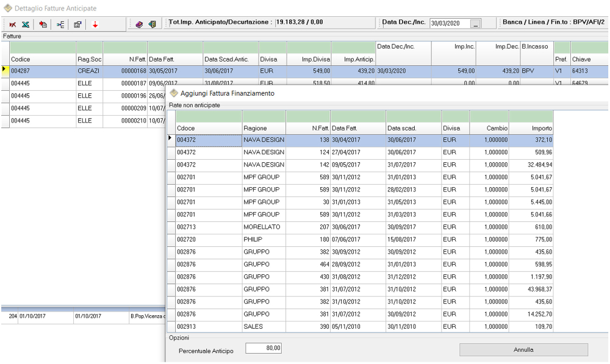This screenshot has width=610, height=364.
Task: Click the exit door icon
Action: pyautogui.click(x=152, y=24)
